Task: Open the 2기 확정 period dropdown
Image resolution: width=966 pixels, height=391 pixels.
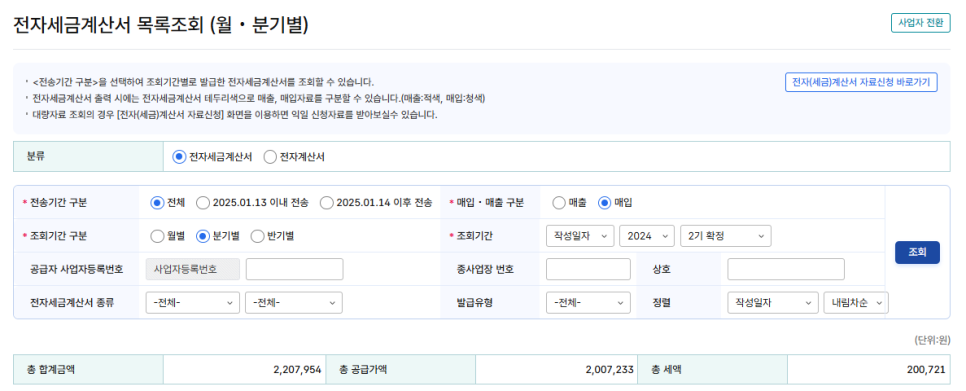Action: coord(726,236)
